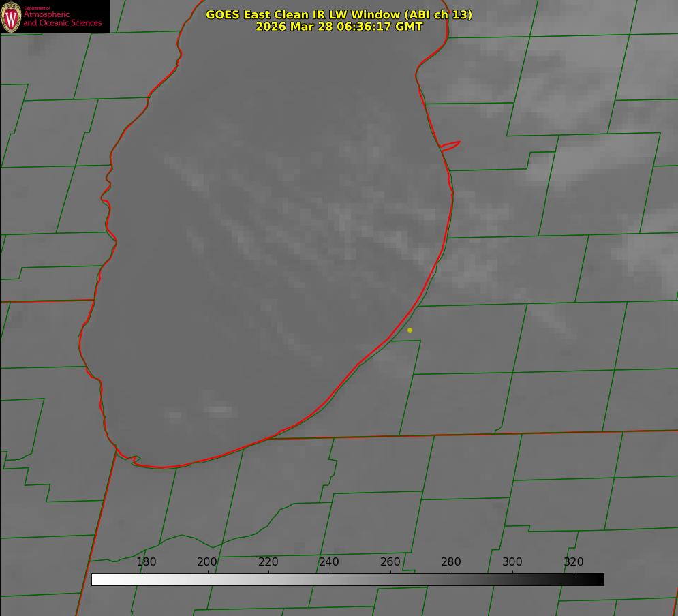Click the 'Atmospheric and Oceanic Sciences' department text
Screen dimensions: 678x616
62,18
